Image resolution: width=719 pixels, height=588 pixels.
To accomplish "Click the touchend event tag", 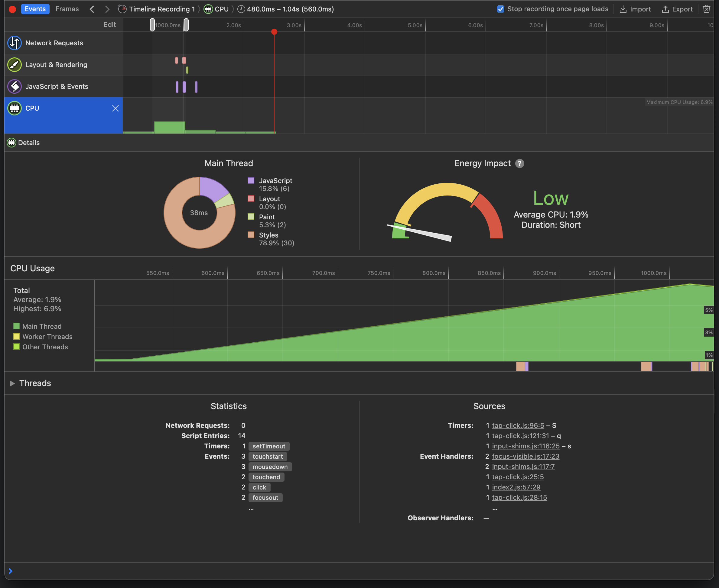I will click(x=266, y=477).
